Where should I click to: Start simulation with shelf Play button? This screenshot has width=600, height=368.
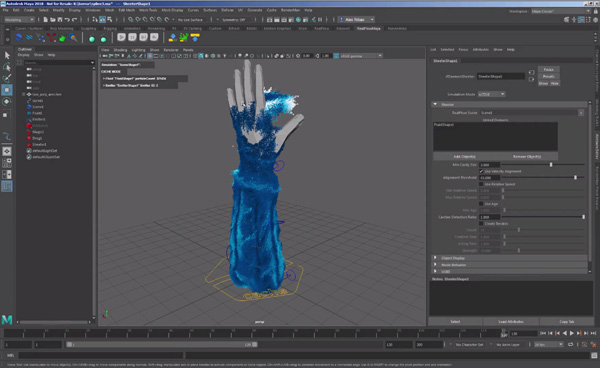click(121, 37)
